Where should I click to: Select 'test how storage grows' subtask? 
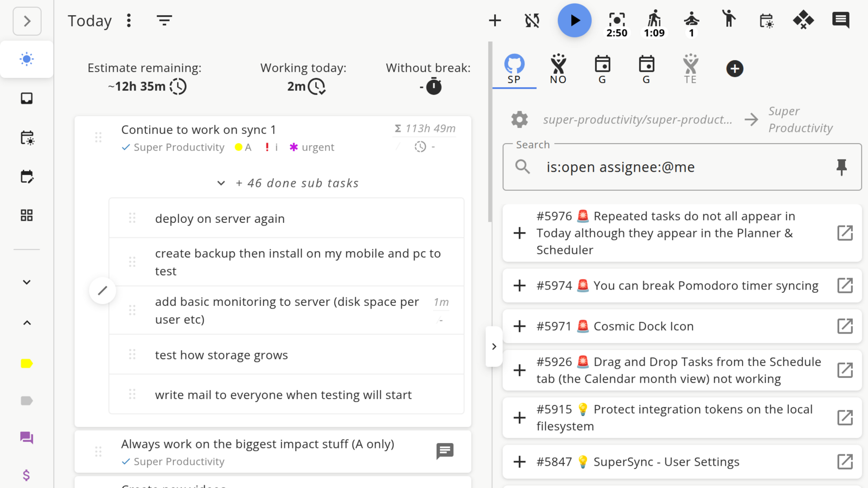[286, 355]
